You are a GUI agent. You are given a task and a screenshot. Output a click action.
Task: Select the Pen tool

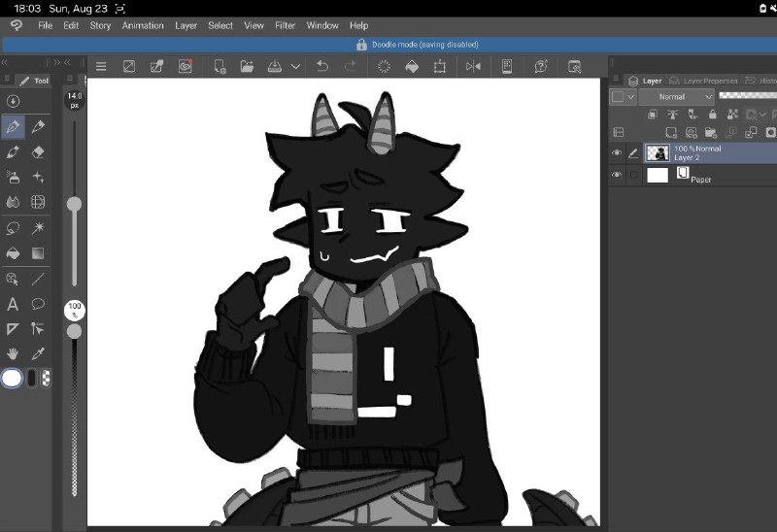13,127
